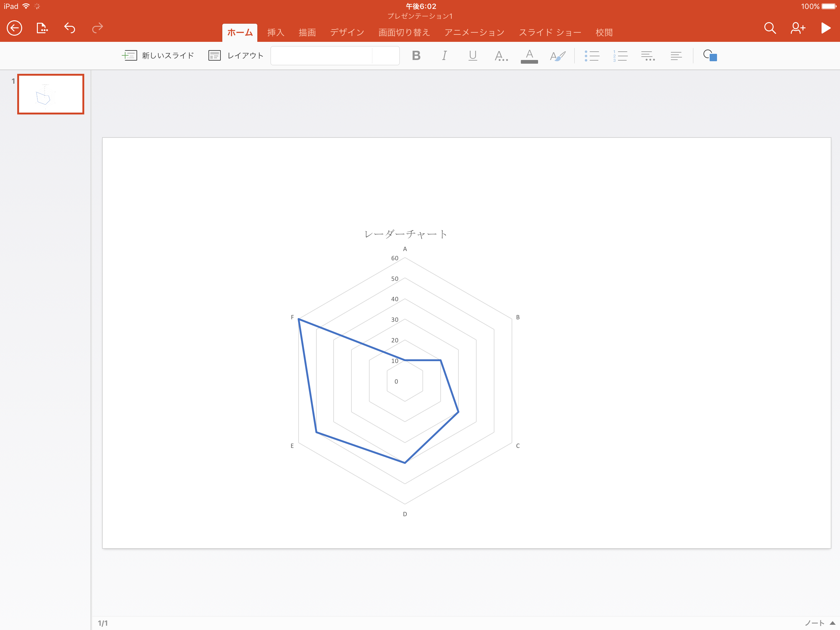Toggle underline formatting
Image resolution: width=840 pixels, height=630 pixels.
click(x=472, y=56)
